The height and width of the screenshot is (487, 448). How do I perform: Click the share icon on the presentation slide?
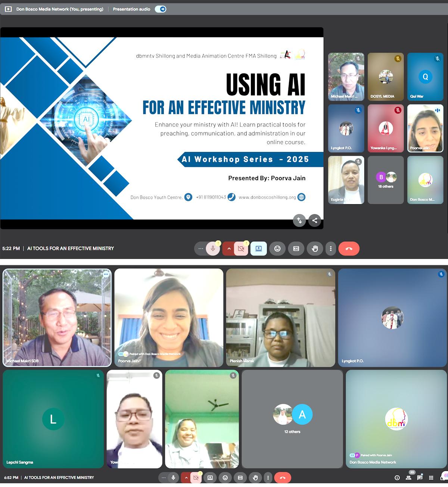315,220
